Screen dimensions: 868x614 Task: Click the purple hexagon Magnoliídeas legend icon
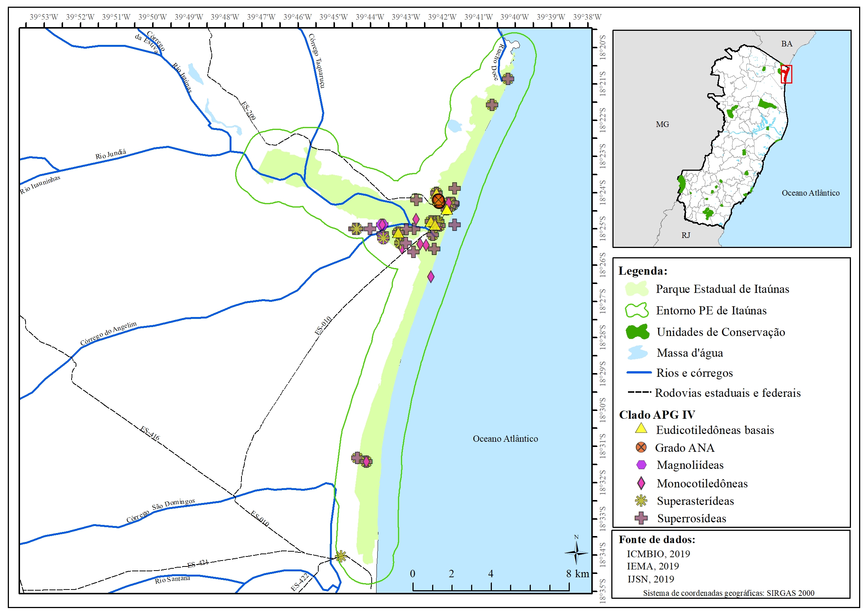click(x=641, y=464)
